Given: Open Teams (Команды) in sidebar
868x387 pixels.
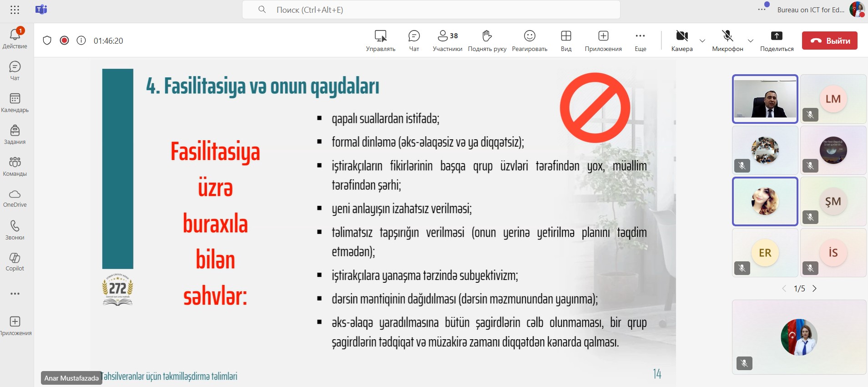Looking at the screenshot, I should pyautogui.click(x=15, y=167).
